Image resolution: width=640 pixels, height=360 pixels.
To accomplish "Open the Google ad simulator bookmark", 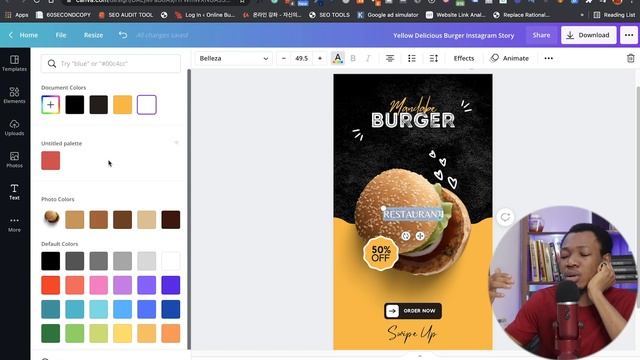I will click(x=388, y=15).
